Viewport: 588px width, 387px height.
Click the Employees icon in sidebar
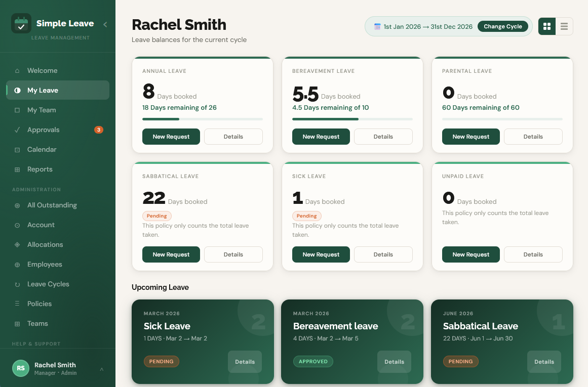(x=17, y=265)
